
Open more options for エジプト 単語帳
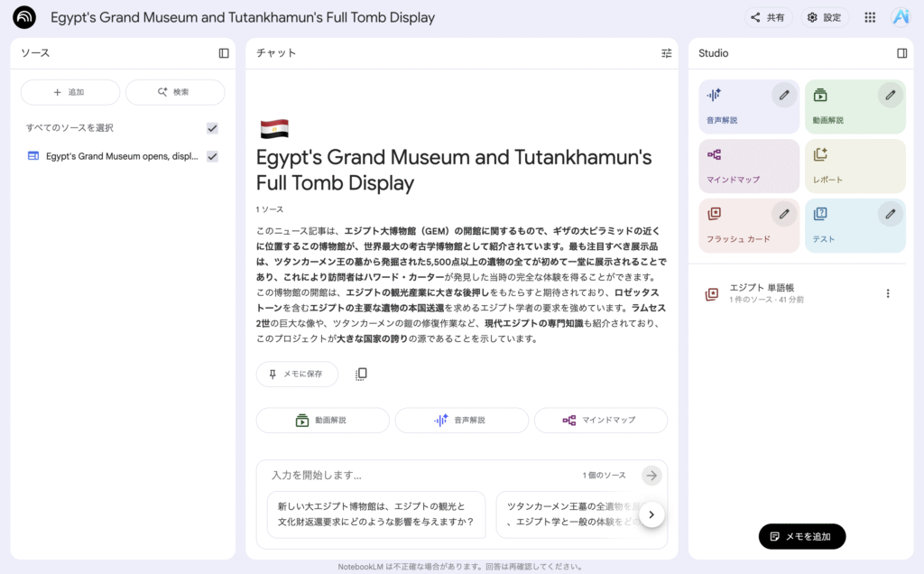887,293
